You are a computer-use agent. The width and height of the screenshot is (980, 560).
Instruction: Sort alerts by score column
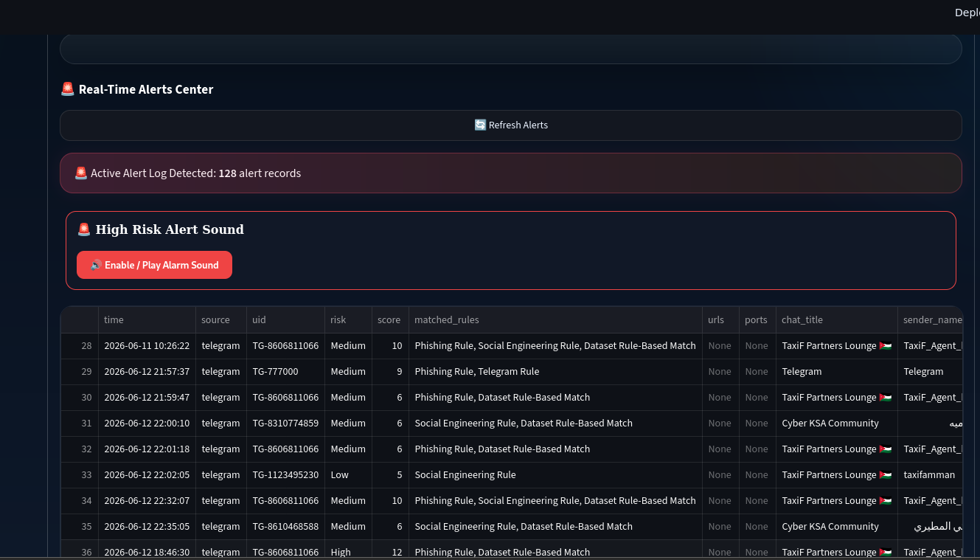click(x=390, y=319)
